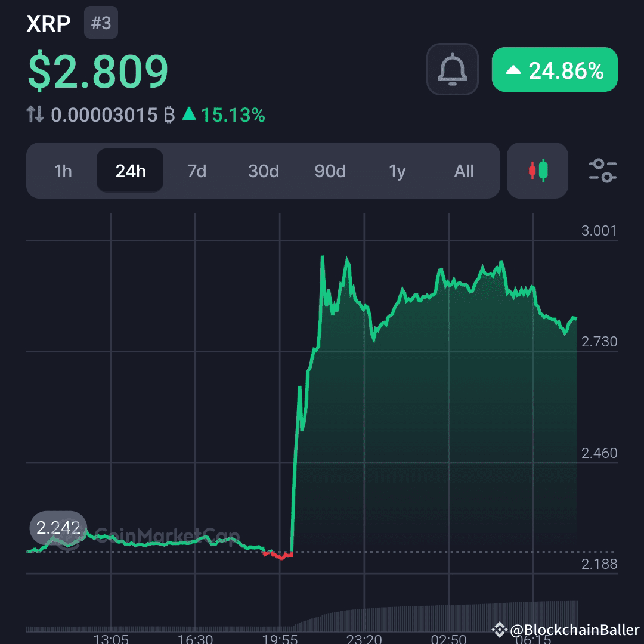Open the price alert bell icon

(452, 70)
